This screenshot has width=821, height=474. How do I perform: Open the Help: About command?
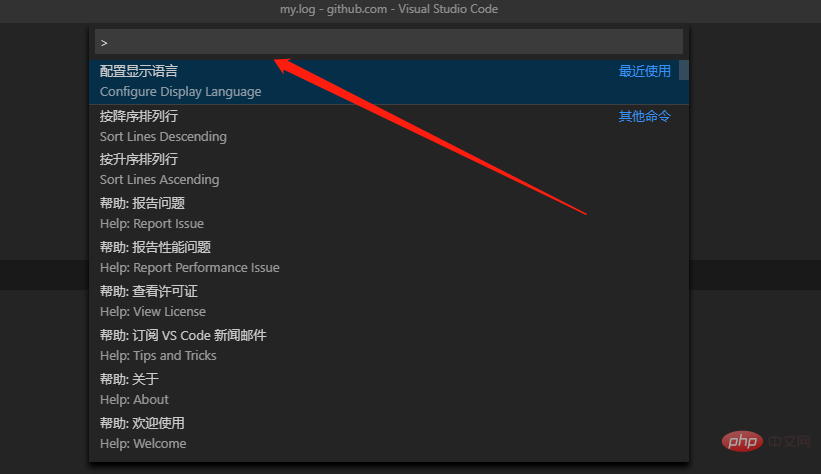[389, 390]
